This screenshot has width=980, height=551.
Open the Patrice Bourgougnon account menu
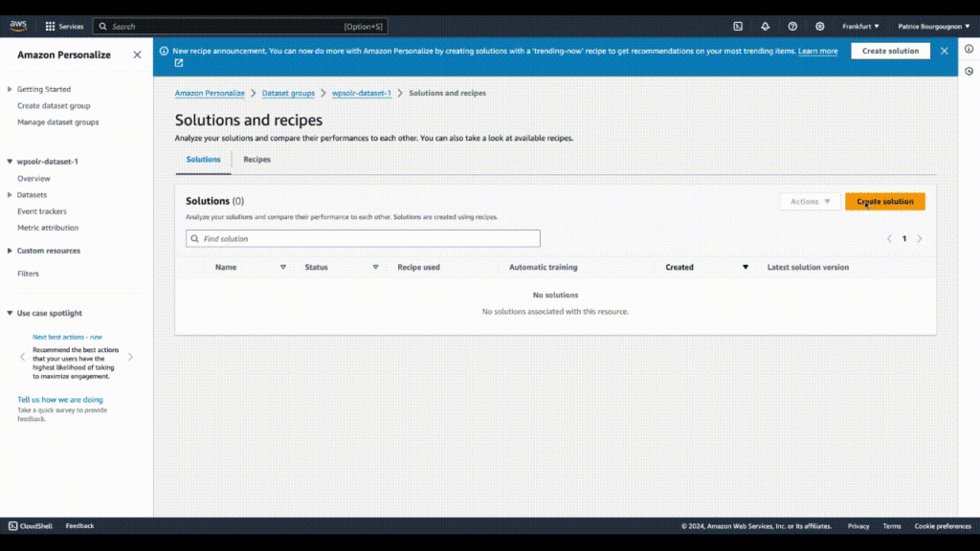click(934, 26)
